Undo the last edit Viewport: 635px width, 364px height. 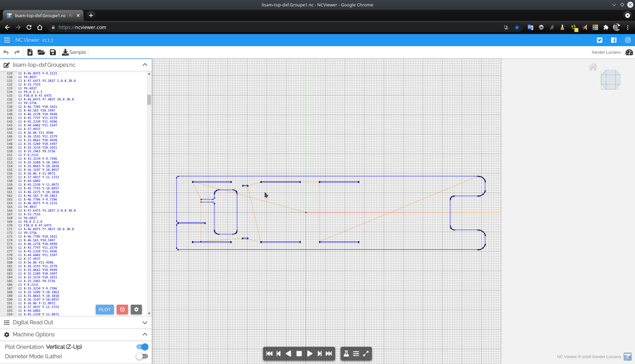pyautogui.click(x=6, y=52)
